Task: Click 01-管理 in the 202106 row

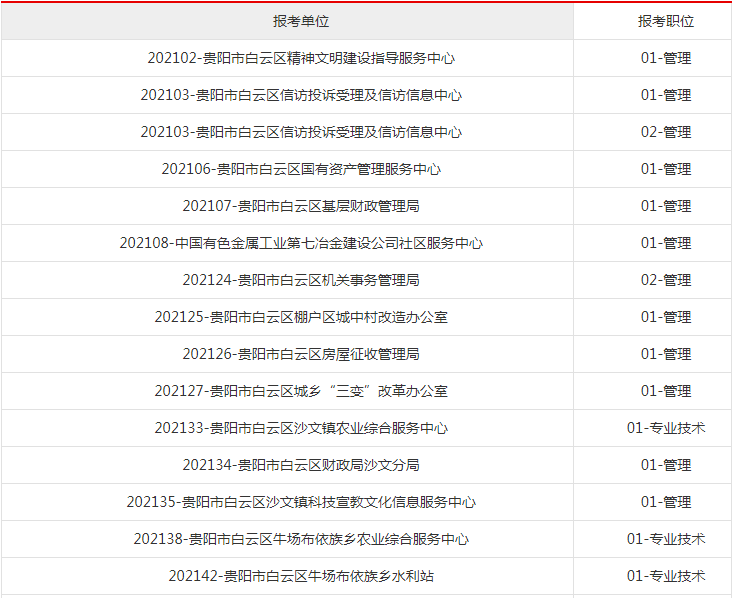Action: [666, 169]
